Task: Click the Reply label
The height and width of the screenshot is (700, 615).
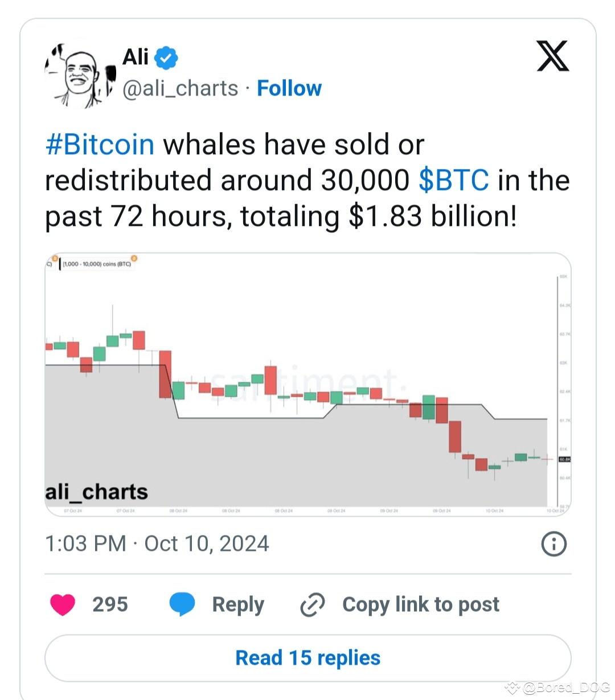Action: coord(238,604)
